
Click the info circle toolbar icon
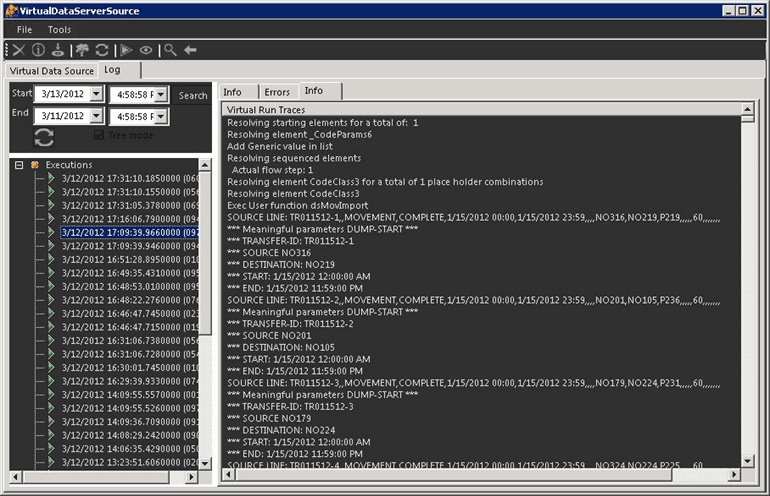coord(38,50)
